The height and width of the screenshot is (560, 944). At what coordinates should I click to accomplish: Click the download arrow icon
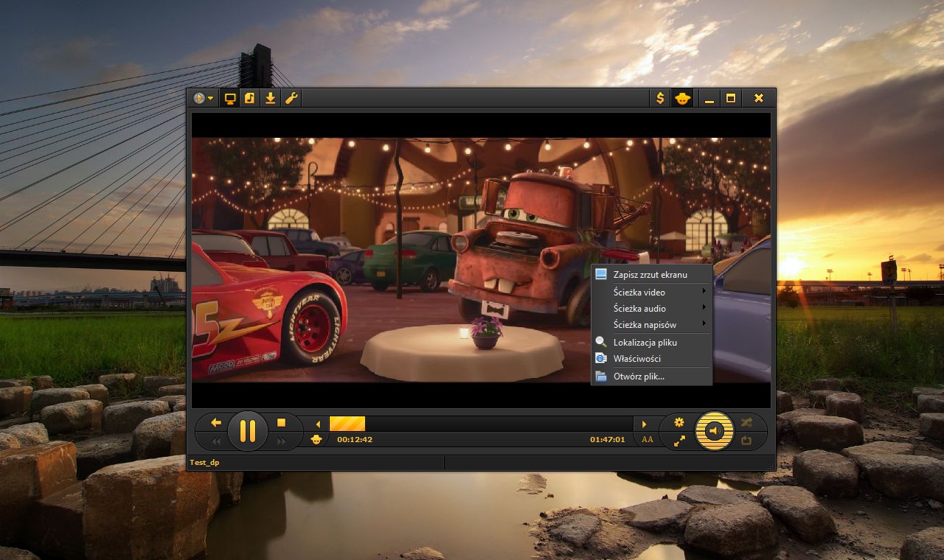click(271, 98)
